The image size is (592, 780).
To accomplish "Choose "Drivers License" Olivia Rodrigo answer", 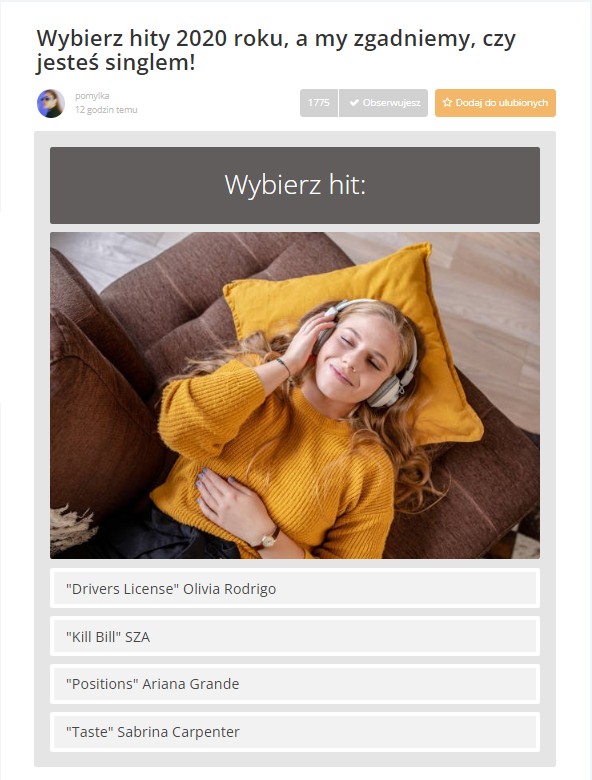I will tap(295, 588).
